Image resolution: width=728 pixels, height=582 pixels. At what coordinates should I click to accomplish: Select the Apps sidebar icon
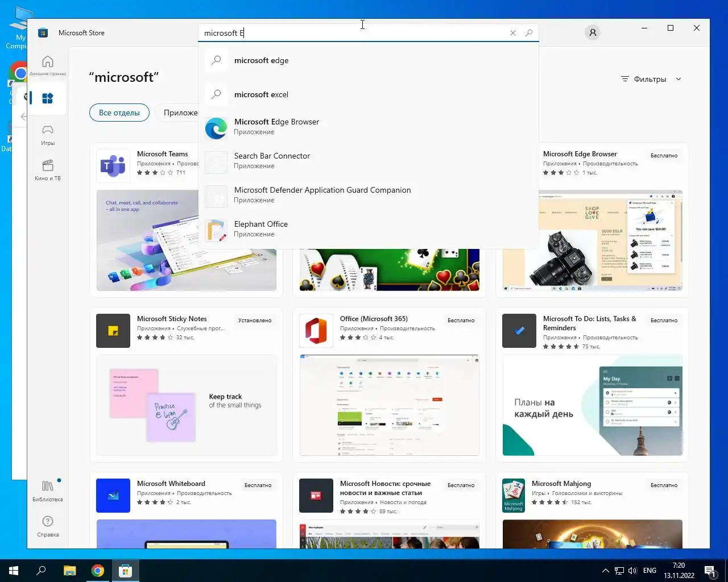(48, 98)
